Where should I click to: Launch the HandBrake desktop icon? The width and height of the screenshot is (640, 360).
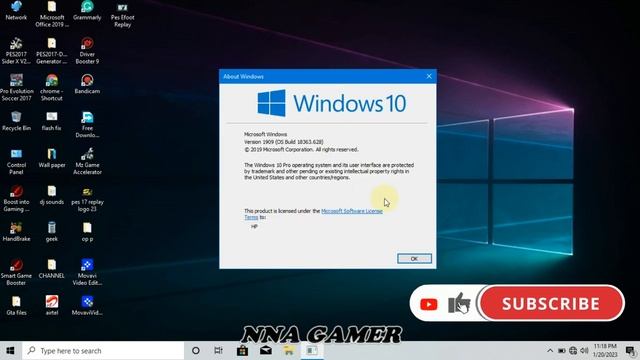click(x=16, y=232)
